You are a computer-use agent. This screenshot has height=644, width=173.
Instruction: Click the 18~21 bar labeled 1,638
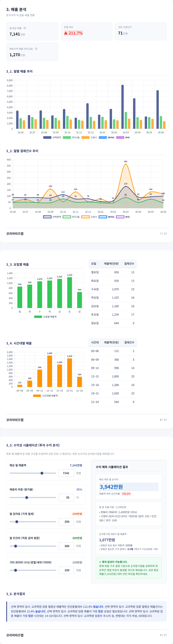pos(70,373)
